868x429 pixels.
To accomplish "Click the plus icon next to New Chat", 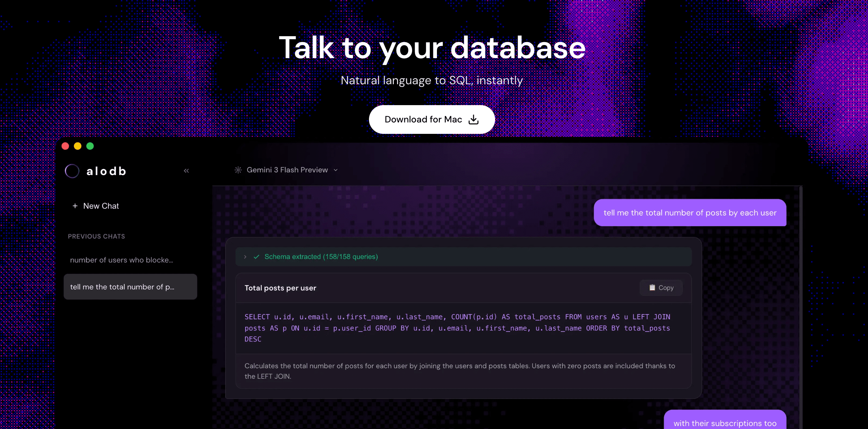I will 75,206.
